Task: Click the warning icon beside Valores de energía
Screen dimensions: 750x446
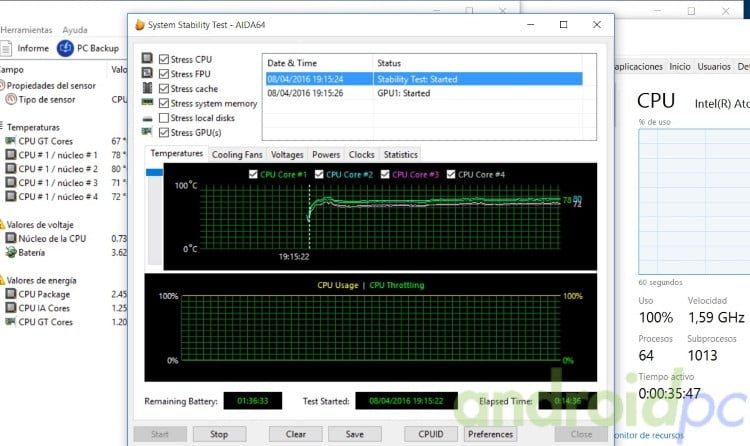Action: (2, 280)
